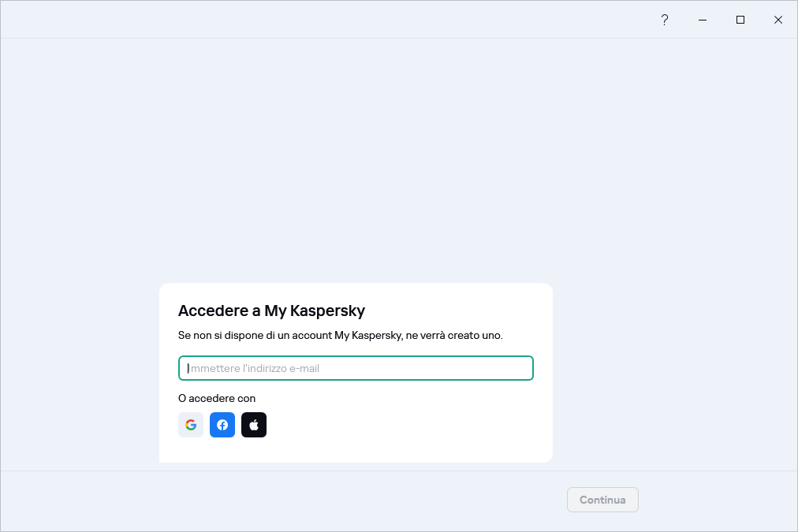Minimize the Kaspersky window

[x=703, y=20]
